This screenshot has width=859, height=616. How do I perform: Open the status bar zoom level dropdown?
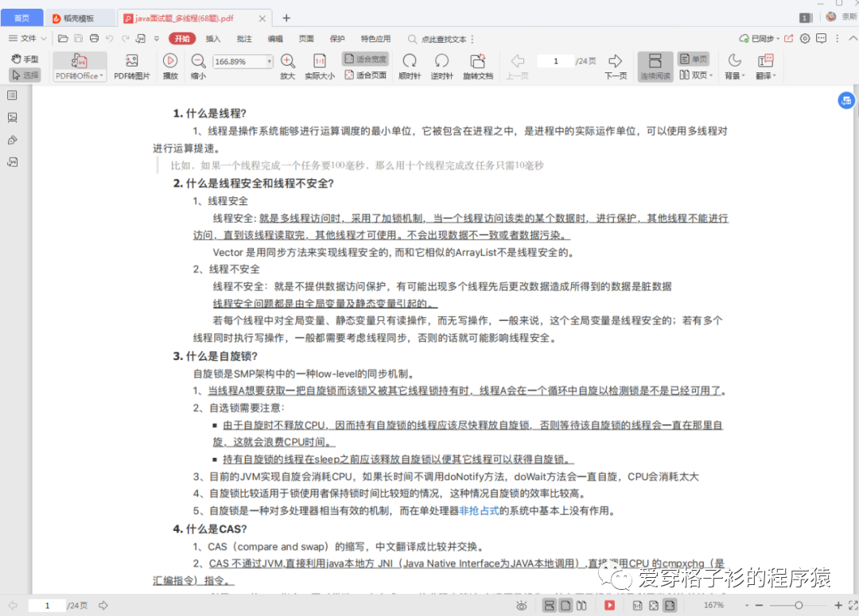click(x=747, y=606)
